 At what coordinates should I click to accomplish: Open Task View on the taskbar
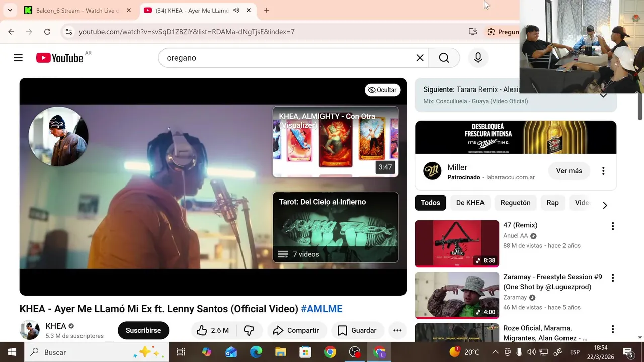click(181, 352)
